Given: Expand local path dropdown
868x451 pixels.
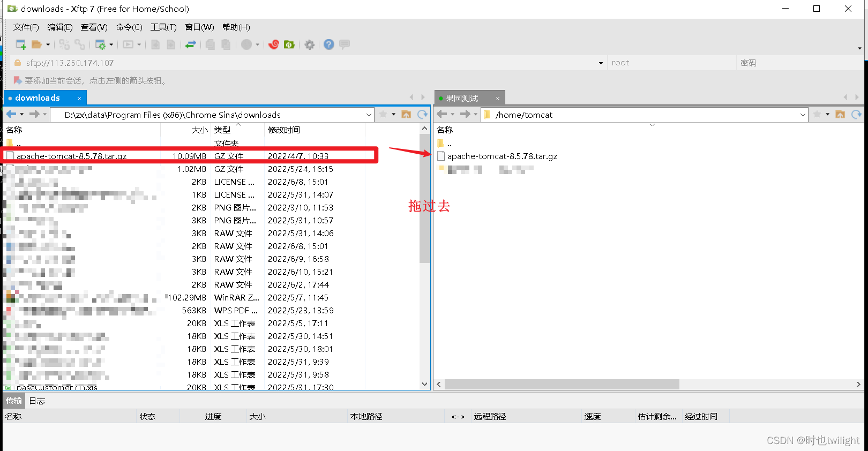Looking at the screenshot, I should [369, 115].
